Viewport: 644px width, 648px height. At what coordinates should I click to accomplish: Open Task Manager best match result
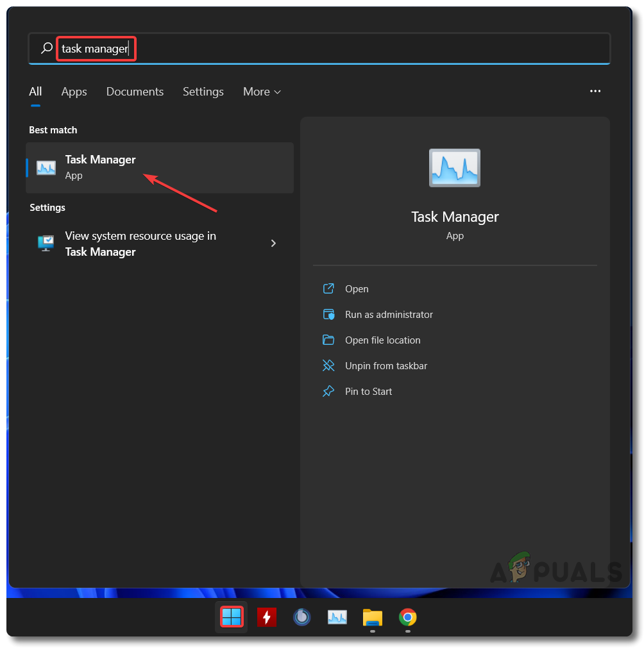160,167
